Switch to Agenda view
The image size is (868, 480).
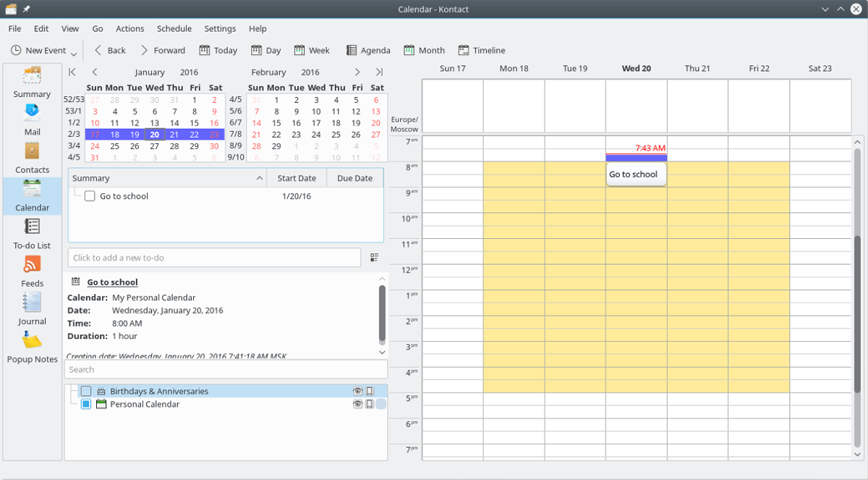[368, 50]
